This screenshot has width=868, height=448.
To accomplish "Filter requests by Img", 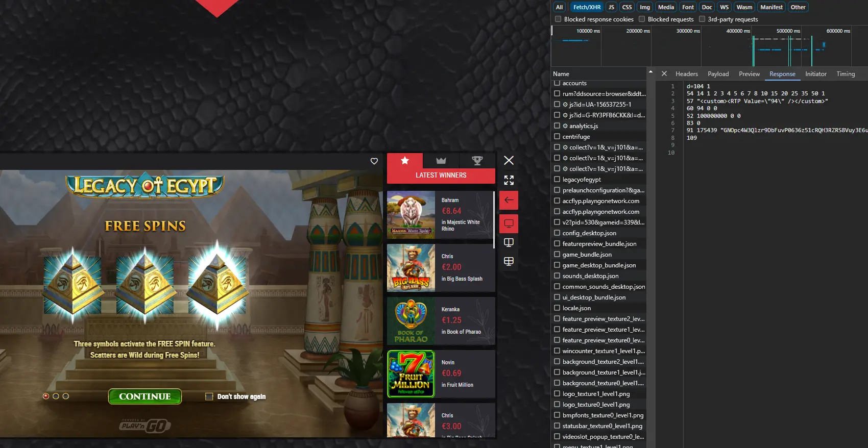I will pos(645,7).
